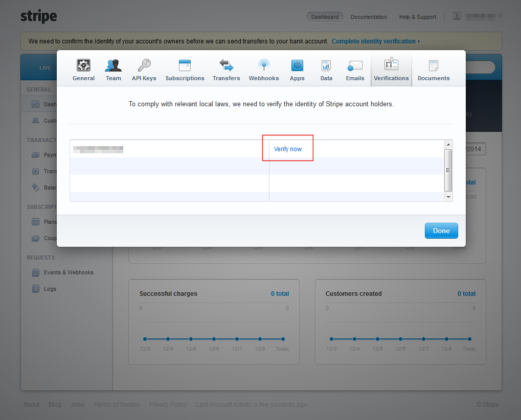This screenshot has height=420, width=521.
Task: Select the API Keys key icon
Action: pyautogui.click(x=144, y=65)
